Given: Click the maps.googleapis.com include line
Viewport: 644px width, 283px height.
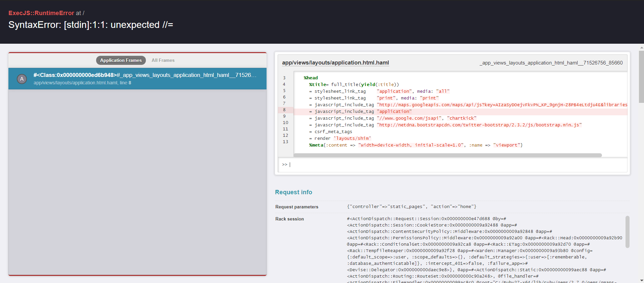Looking at the screenshot, I should [468, 105].
